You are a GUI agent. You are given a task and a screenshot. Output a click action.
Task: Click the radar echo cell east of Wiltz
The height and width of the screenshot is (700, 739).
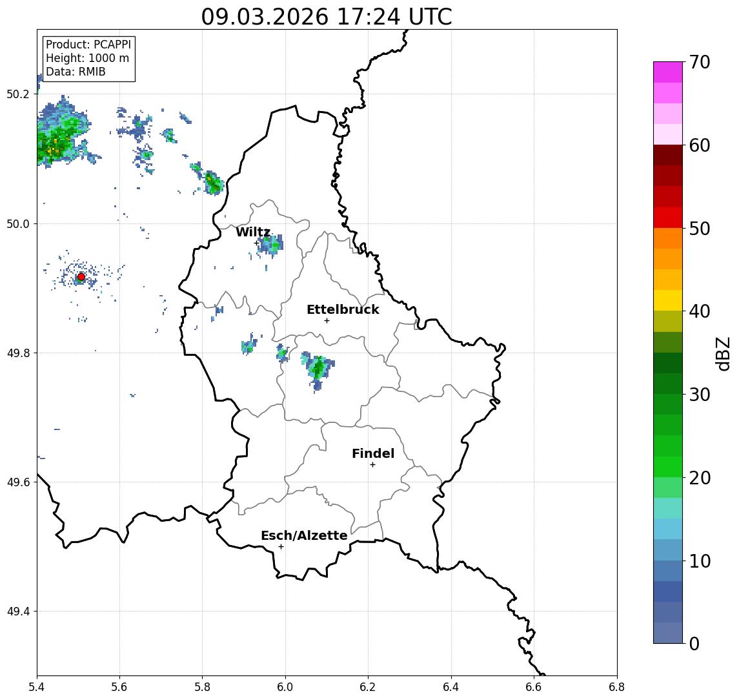(270, 245)
